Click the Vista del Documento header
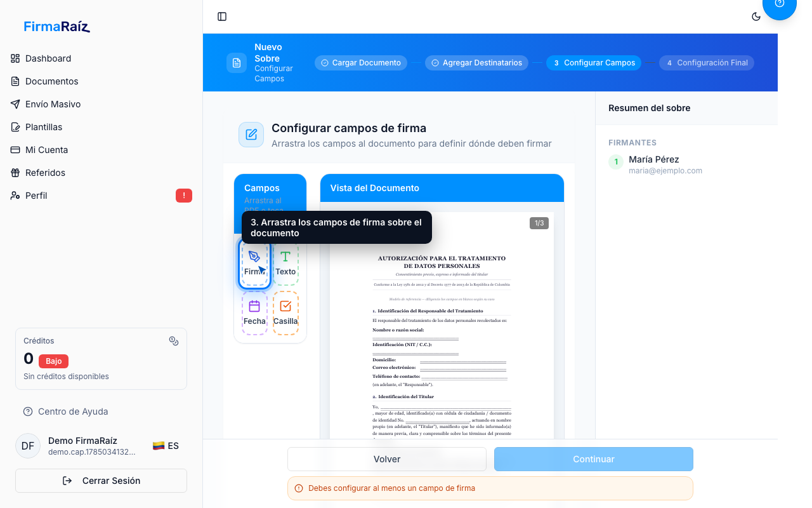 click(442, 188)
